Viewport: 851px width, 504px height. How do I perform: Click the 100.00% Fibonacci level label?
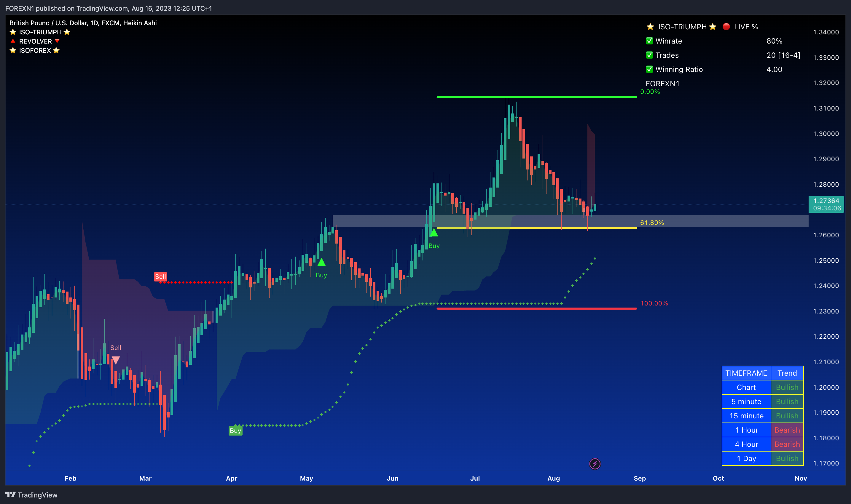click(654, 303)
